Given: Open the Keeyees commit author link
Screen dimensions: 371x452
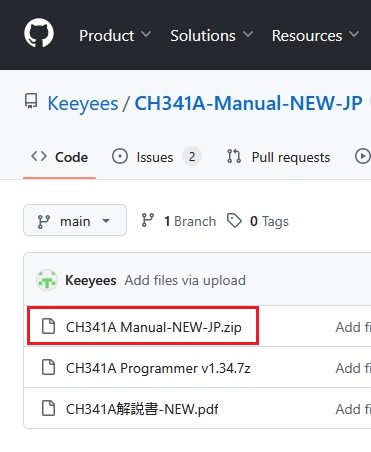Looking at the screenshot, I should point(91,280).
